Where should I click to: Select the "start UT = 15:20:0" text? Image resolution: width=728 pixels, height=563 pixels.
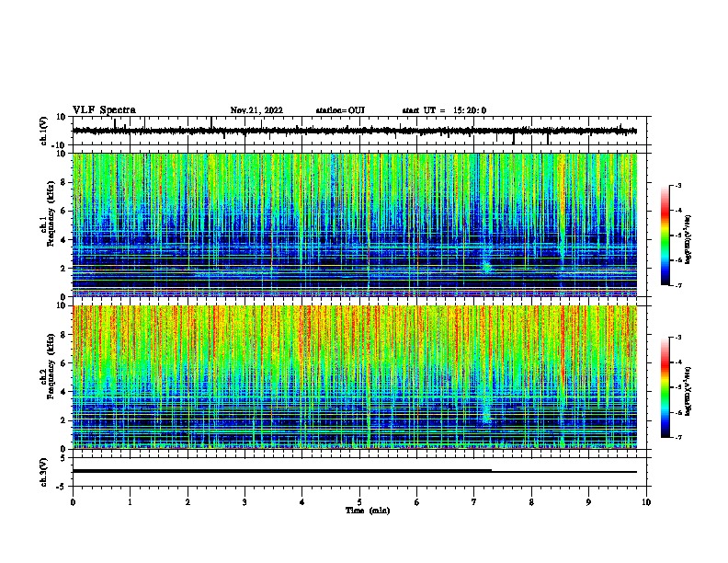(x=444, y=110)
